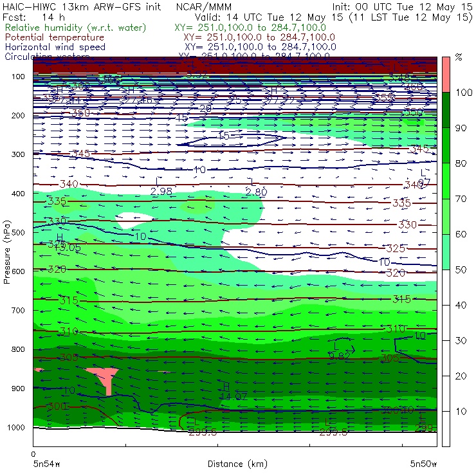The height and width of the screenshot is (476, 476).
Task: Click the green "Relative humidity (w.r.t. water)" legend
Action: click(x=76, y=28)
